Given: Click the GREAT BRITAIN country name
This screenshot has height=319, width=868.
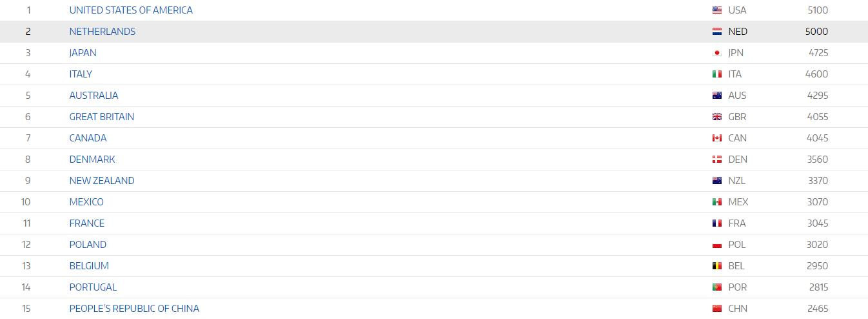Looking at the screenshot, I should (x=102, y=117).
